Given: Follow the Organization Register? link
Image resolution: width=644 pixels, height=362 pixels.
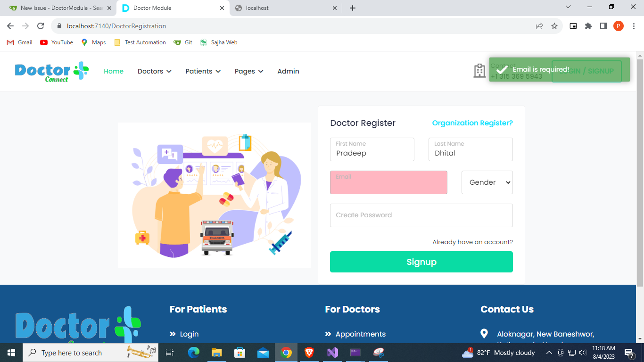Looking at the screenshot, I should tap(472, 123).
